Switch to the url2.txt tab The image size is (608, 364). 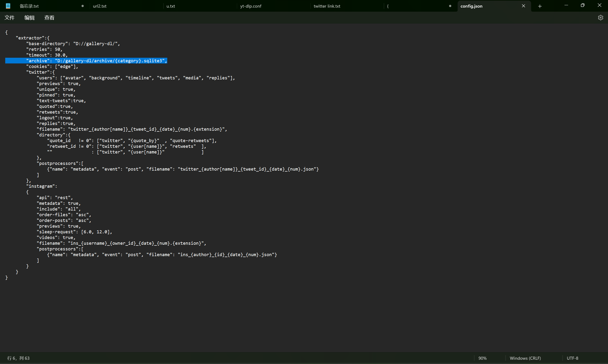(x=99, y=6)
